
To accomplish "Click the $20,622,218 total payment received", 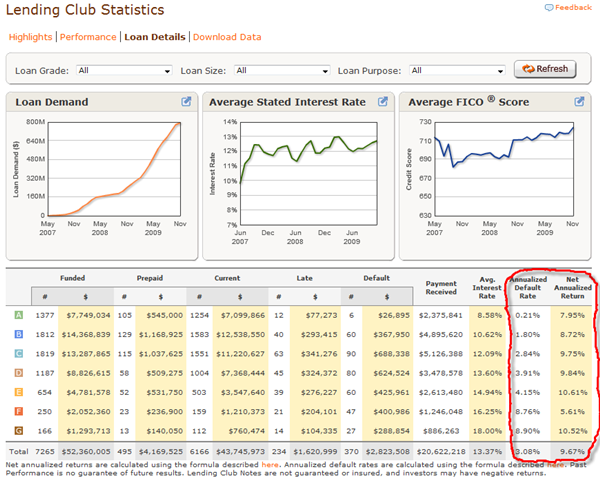I will coord(441,451).
